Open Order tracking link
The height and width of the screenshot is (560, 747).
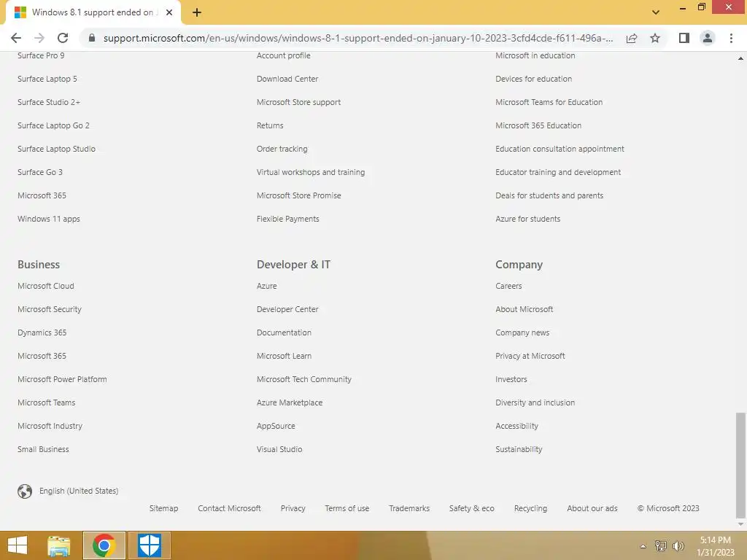[282, 149]
